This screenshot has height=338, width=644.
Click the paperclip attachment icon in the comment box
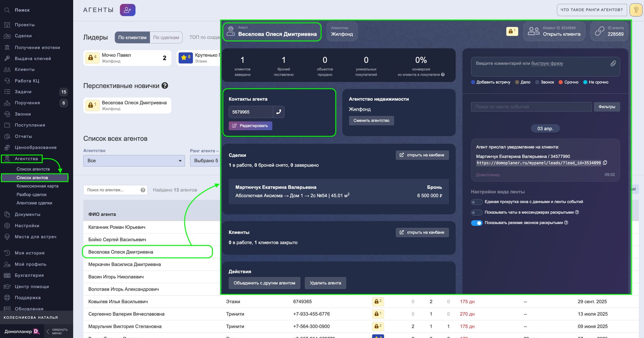pyautogui.click(x=613, y=64)
